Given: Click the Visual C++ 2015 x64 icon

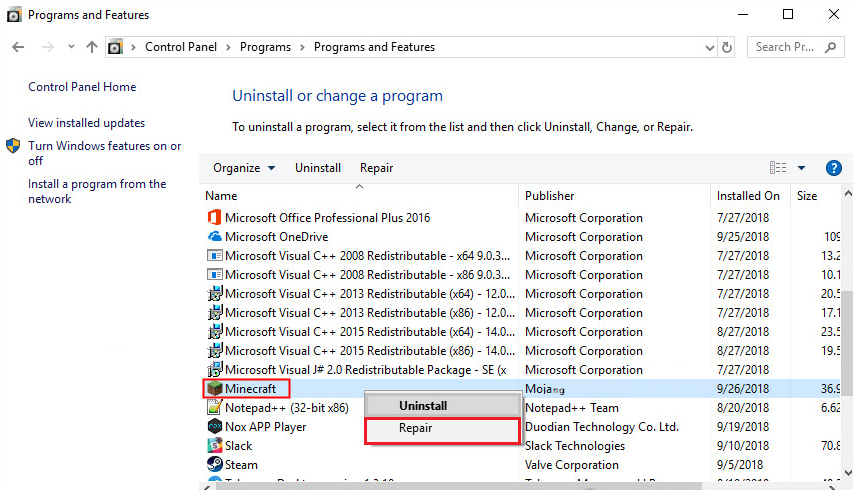Looking at the screenshot, I should click(215, 332).
